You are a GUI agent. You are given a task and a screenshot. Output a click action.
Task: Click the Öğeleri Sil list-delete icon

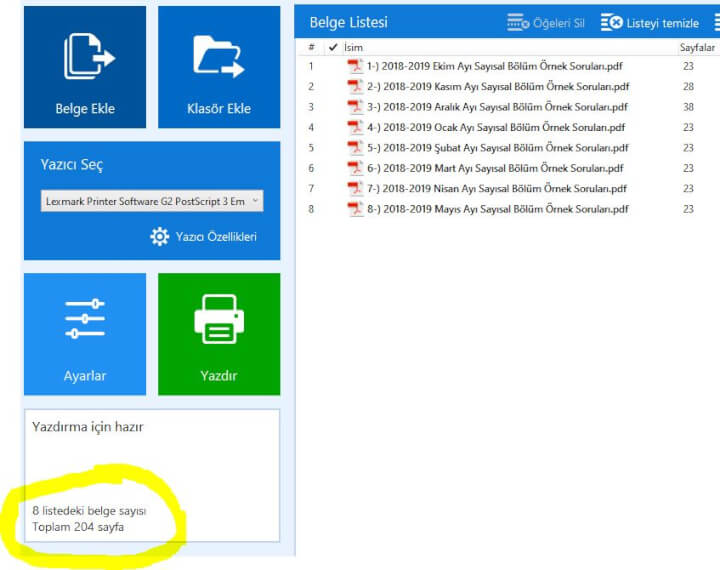pyautogui.click(x=518, y=22)
